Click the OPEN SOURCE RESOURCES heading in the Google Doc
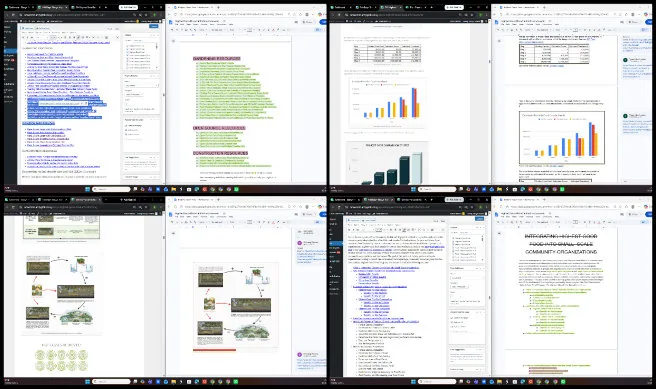Image resolution: width=656 pixels, height=389 pixels. [219, 128]
